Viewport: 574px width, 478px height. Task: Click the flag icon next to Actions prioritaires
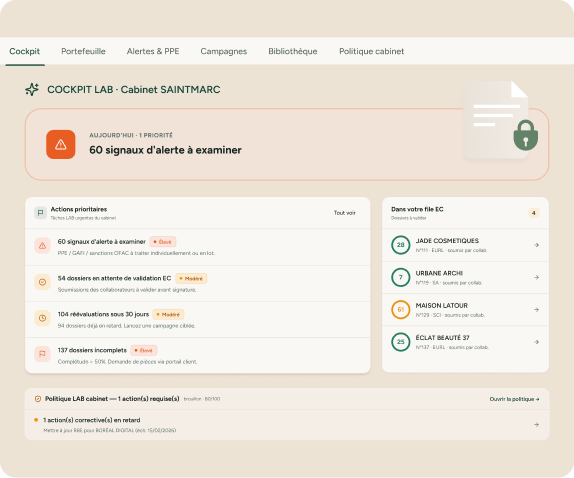click(x=40, y=213)
